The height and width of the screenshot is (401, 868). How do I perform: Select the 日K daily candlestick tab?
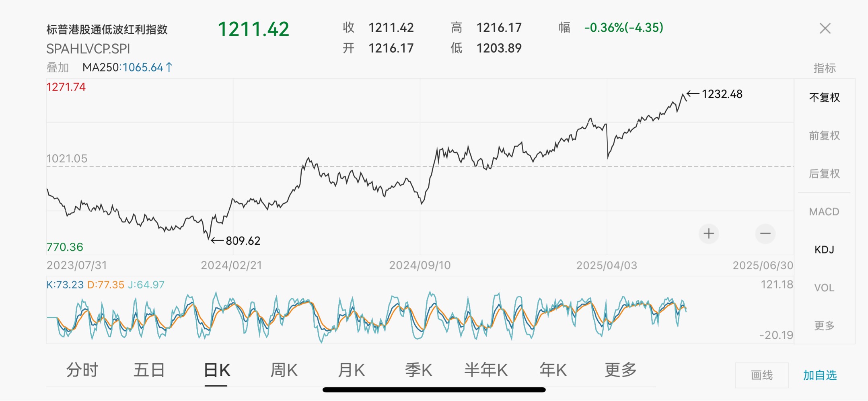click(x=217, y=370)
